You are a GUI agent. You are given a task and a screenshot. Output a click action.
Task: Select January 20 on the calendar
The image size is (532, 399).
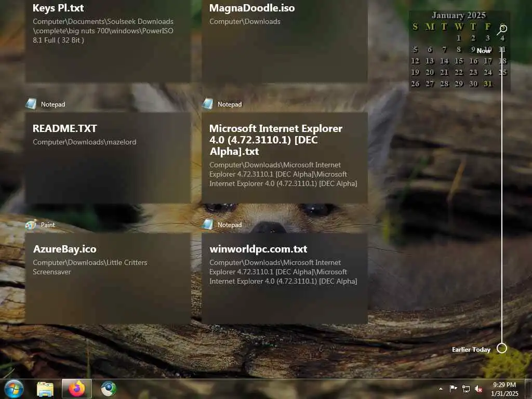coord(430,72)
